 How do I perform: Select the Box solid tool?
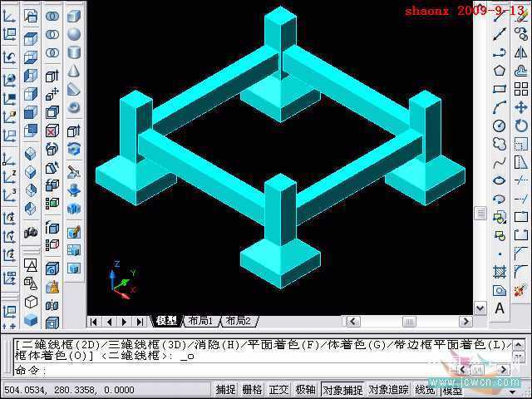tap(74, 16)
